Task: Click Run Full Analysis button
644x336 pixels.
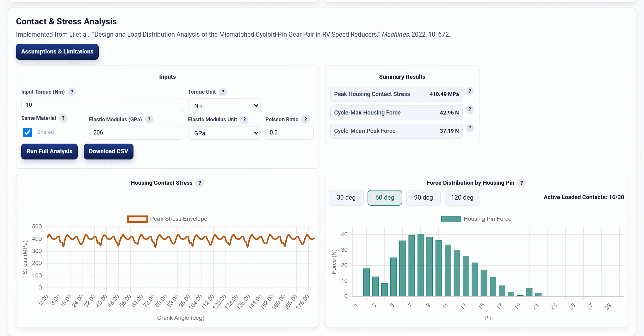Action: click(x=49, y=151)
